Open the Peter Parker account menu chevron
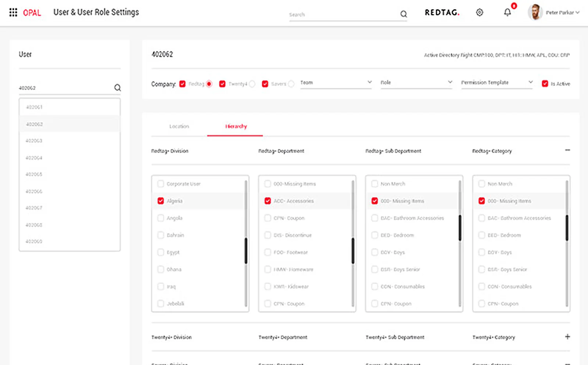 coord(577,12)
